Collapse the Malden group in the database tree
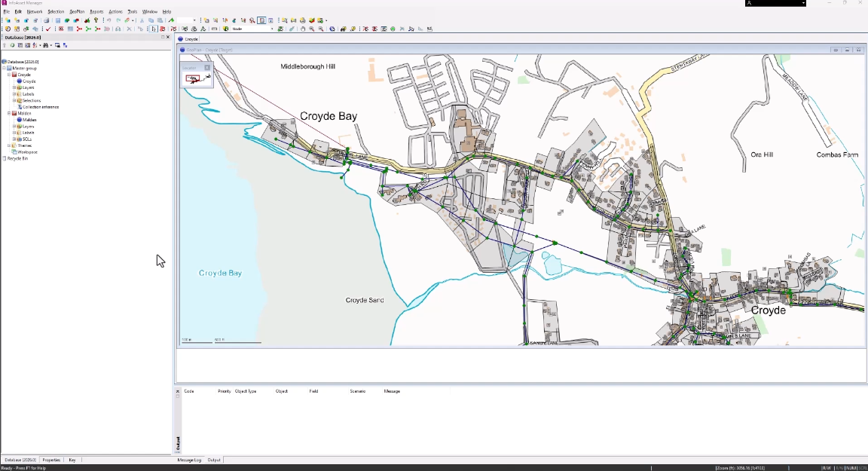 click(x=8, y=113)
